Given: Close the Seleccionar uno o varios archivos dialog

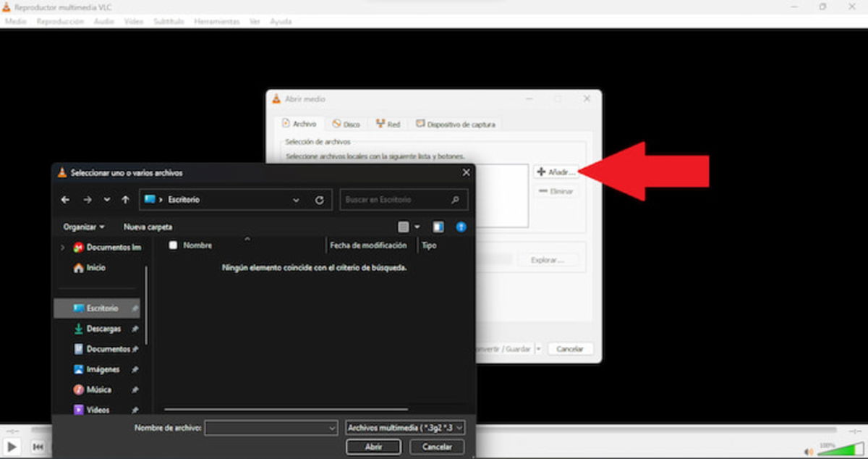Looking at the screenshot, I should pyautogui.click(x=466, y=173).
